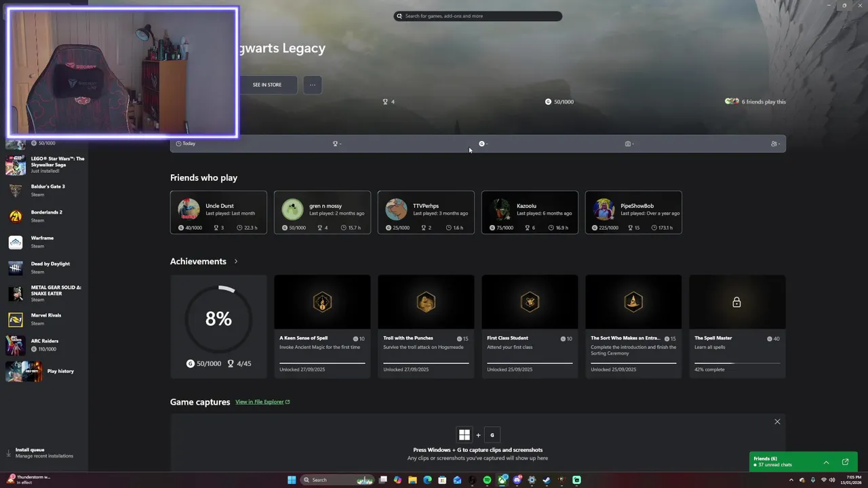Show hidden system tray icons chevron
Screen dimensions: 868x488
click(x=791, y=480)
